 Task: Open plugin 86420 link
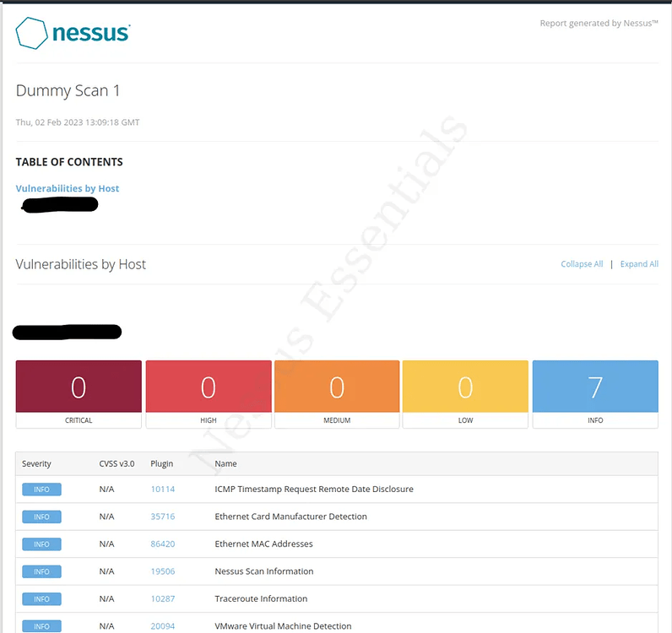(x=163, y=544)
